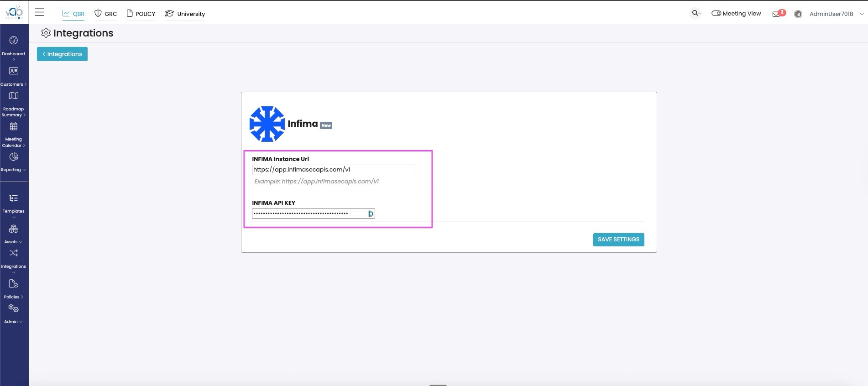This screenshot has width=868, height=386.
Task: Click the Integrations page title text
Action: pos(83,33)
